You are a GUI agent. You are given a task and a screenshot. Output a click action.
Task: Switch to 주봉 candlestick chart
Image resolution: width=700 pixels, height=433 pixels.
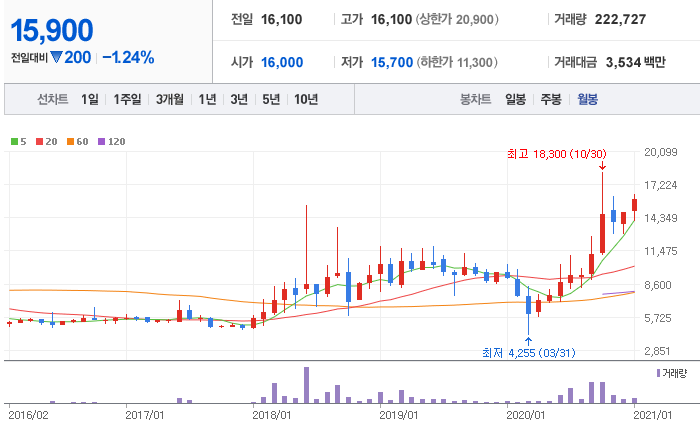[551, 99]
